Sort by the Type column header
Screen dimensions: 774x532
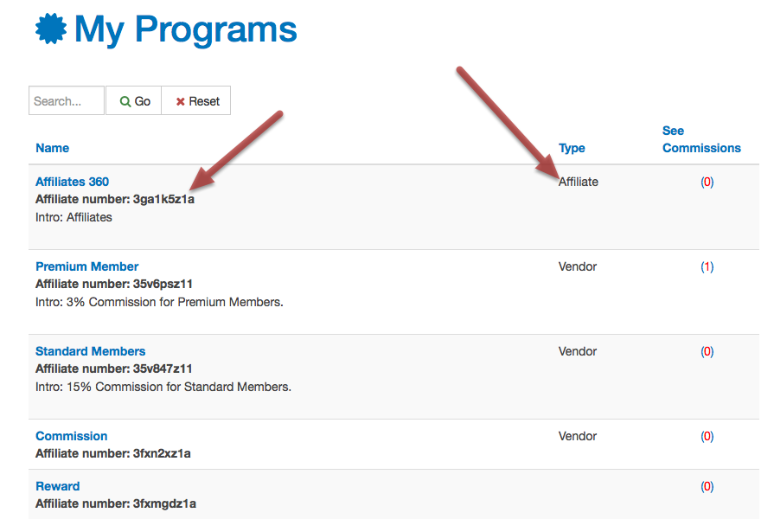click(572, 148)
